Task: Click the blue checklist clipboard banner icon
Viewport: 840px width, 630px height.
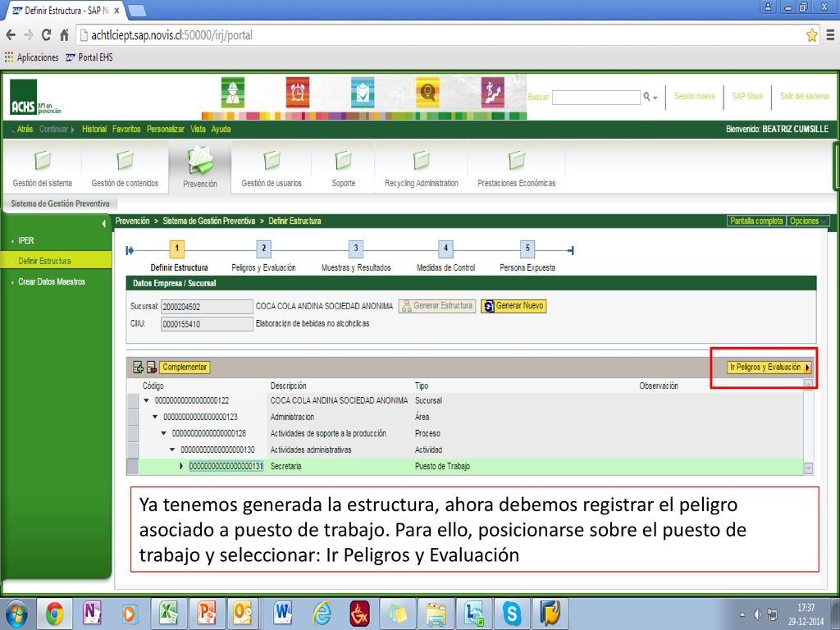Action: 363,93
